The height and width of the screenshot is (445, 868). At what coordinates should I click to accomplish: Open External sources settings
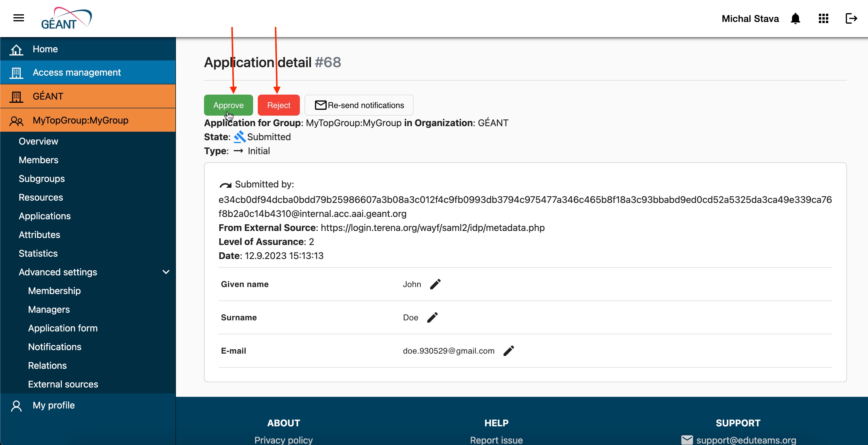[63, 384]
